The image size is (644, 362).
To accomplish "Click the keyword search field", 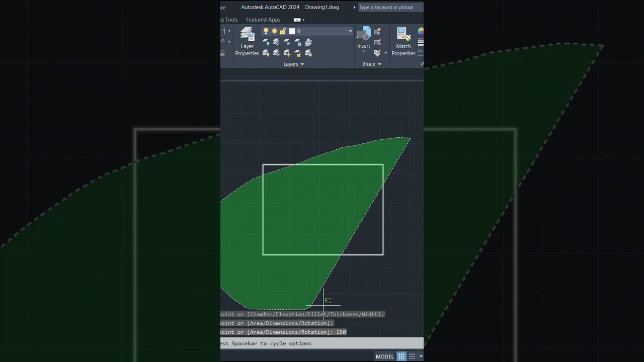I will [x=390, y=8].
